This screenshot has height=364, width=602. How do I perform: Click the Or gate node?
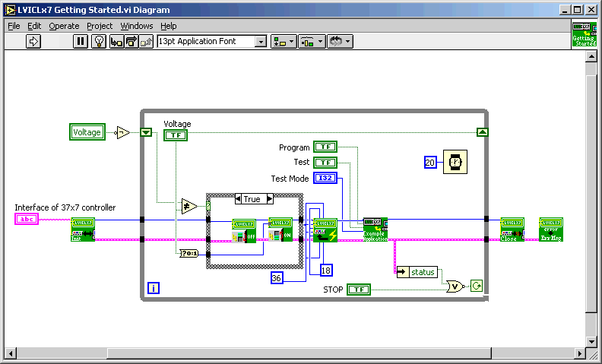(x=455, y=286)
